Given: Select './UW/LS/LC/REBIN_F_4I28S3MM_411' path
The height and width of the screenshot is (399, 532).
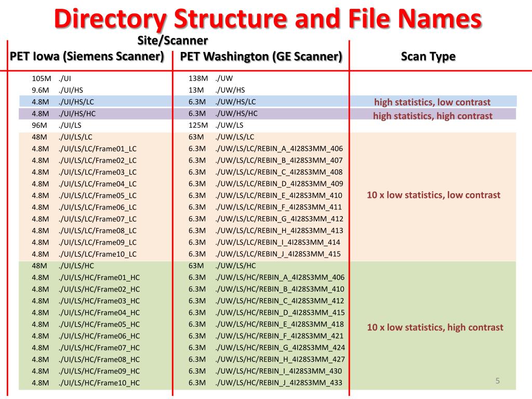Looking at the screenshot, I should pyautogui.click(x=279, y=207).
